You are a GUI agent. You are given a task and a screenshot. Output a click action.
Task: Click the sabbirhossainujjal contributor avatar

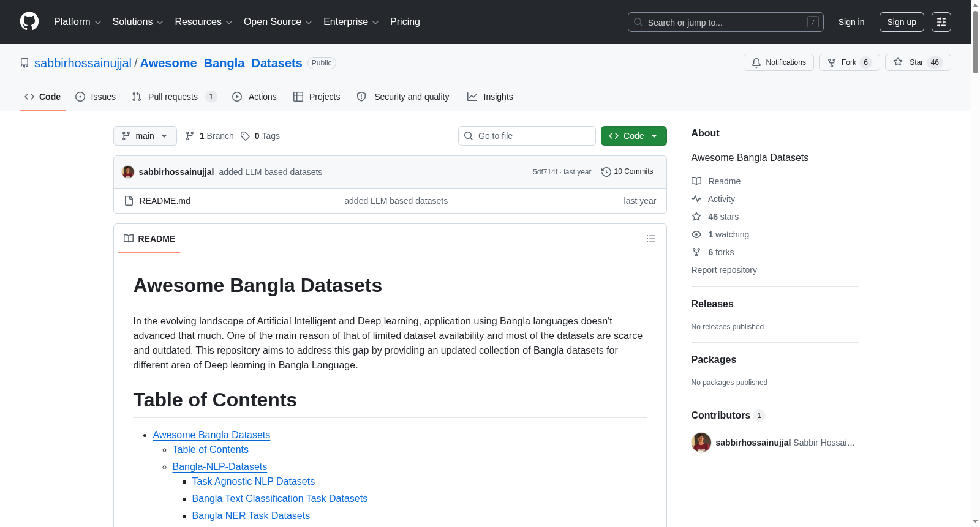(x=701, y=443)
